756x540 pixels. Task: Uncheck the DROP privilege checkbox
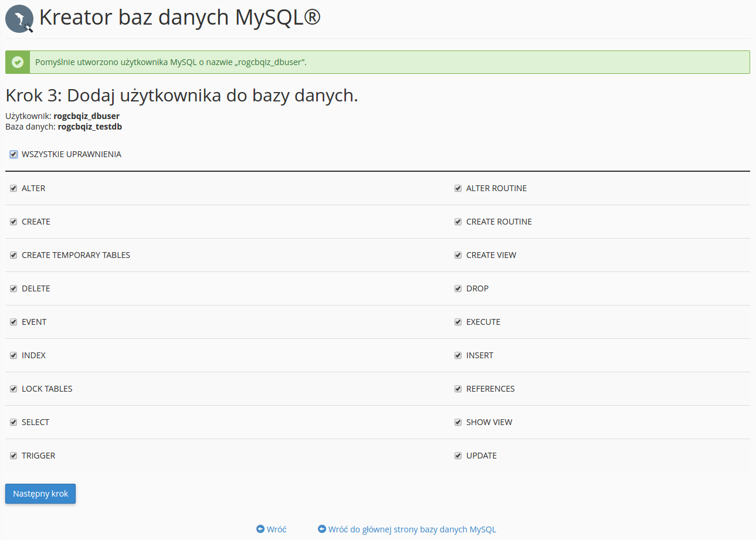coord(458,288)
